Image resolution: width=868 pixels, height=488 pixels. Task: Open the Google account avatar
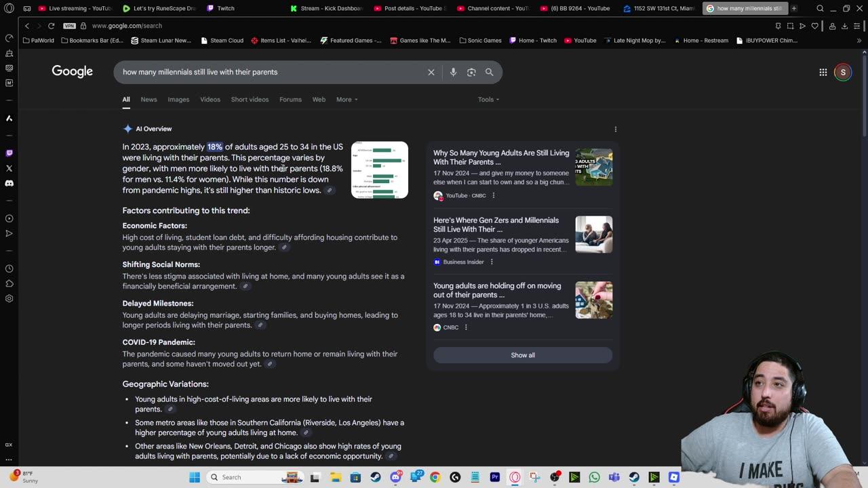pyautogui.click(x=843, y=72)
